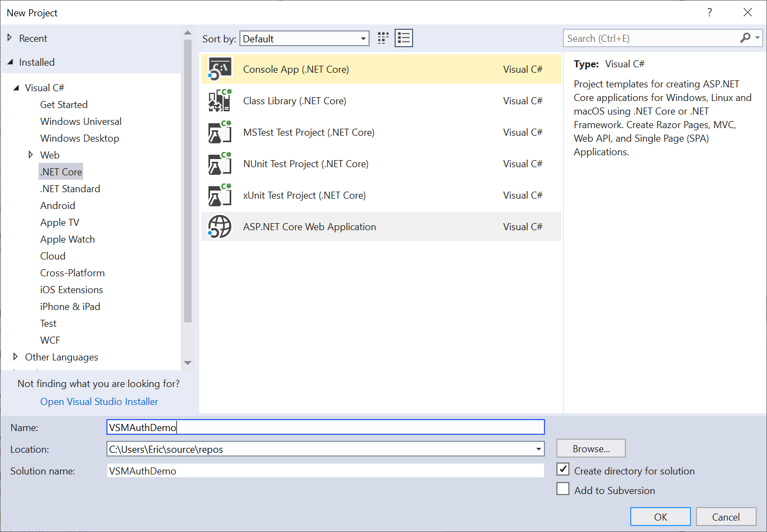
Task: Select the NUnit Test Project icon
Action: coord(220,164)
